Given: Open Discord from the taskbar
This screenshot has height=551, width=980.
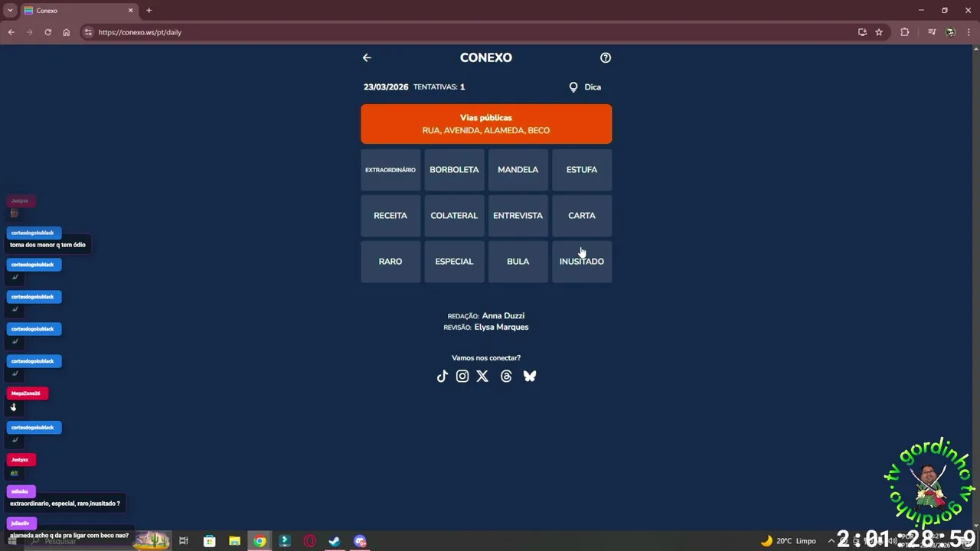Looking at the screenshot, I should [360, 541].
